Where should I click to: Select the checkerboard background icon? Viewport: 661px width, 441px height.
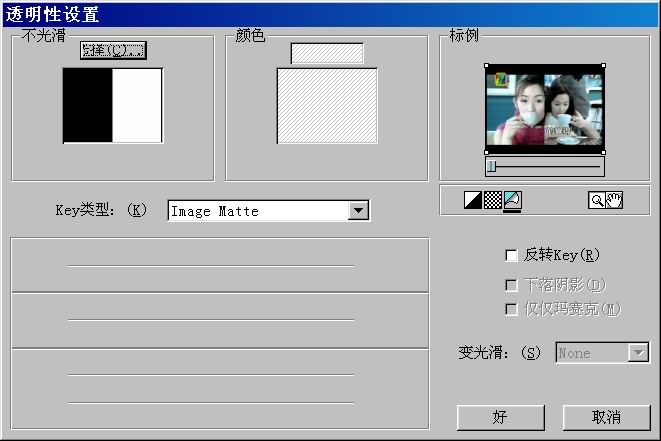492,200
